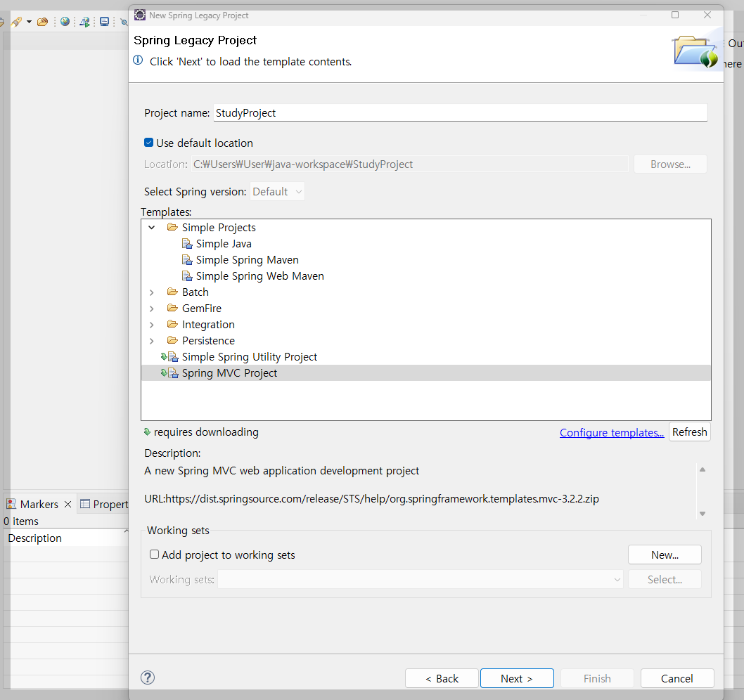This screenshot has height=700, width=744.
Task: Switch to the Markers tab
Action: pos(39,504)
